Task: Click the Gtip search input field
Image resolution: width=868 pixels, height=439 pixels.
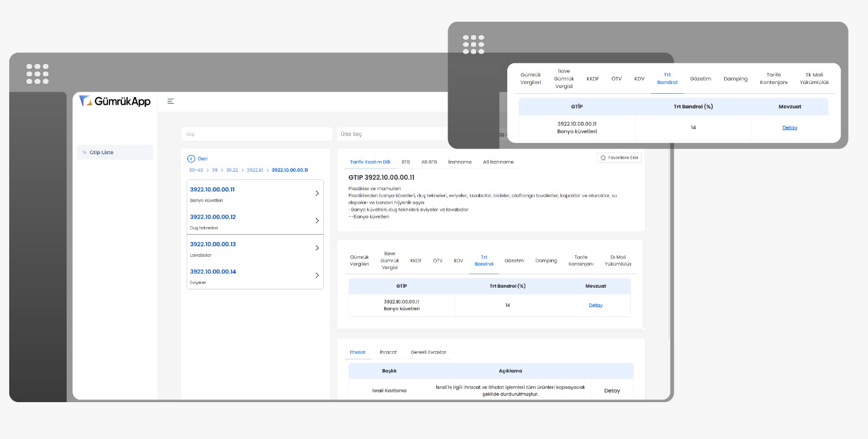Action: (256, 134)
